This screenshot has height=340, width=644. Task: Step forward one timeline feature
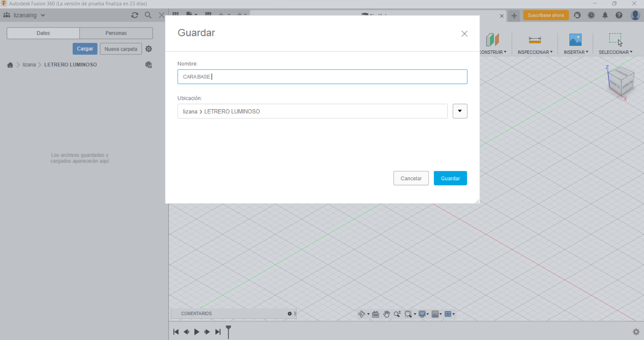tap(207, 332)
